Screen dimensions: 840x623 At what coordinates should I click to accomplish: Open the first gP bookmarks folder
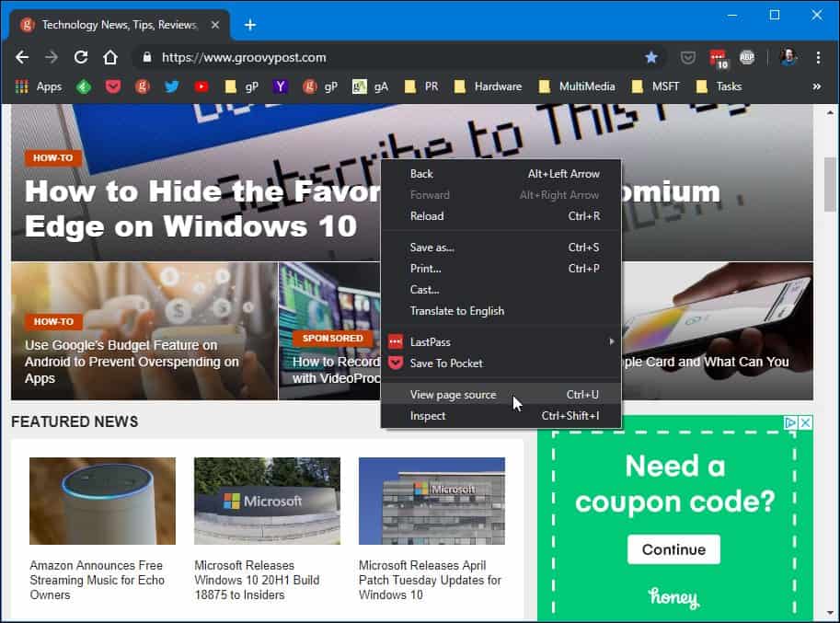pos(241,87)
